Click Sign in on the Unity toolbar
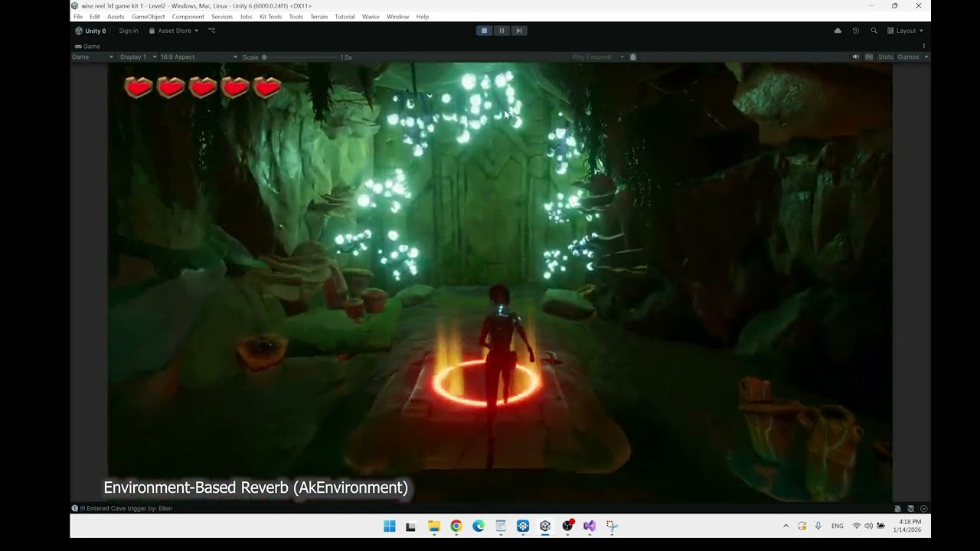980x551 pixels. [x=129, y=31]
